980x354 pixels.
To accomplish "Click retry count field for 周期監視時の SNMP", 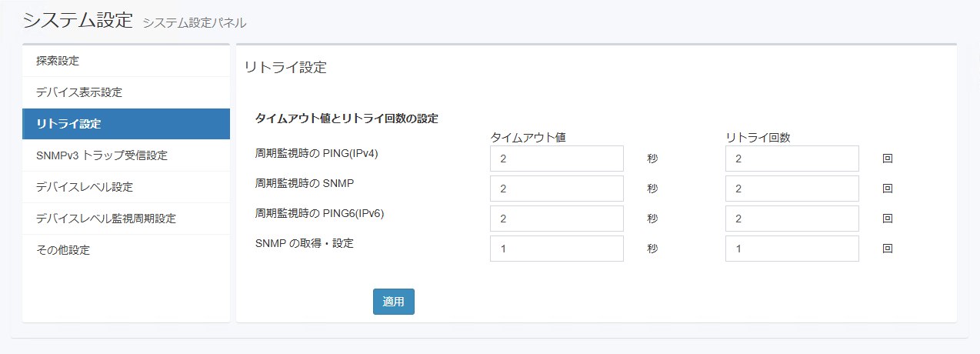I will (x=792, y=189).
